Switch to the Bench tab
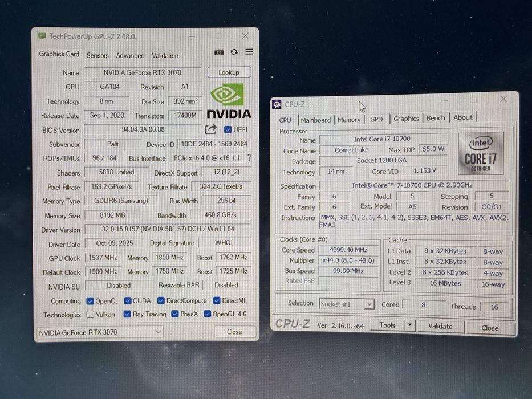Image resolution: width=532 pixels, height=399 pixels. 436,118
